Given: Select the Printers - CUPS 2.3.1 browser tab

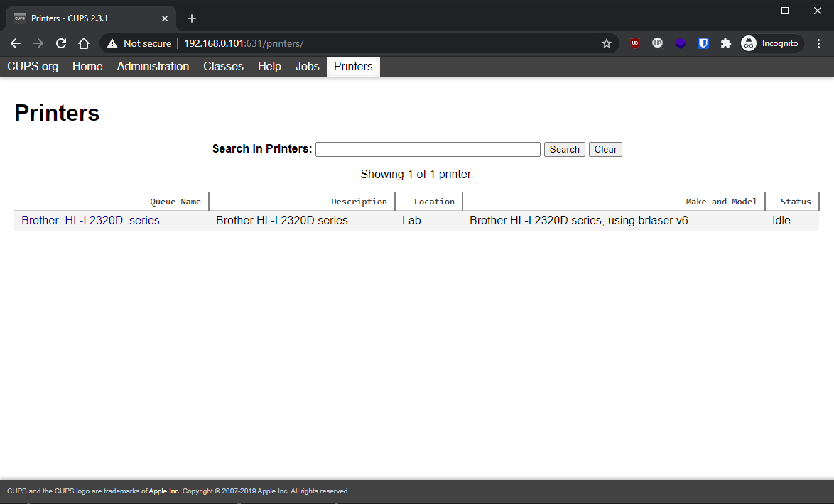Looking at the screenshot, I should [x=90, y=18].
